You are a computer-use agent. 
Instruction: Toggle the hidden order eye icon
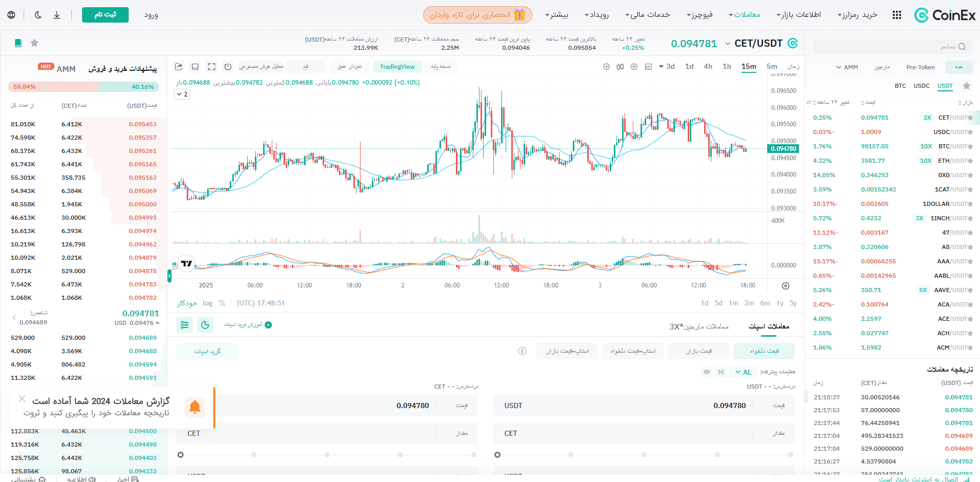tap(707, 372)
